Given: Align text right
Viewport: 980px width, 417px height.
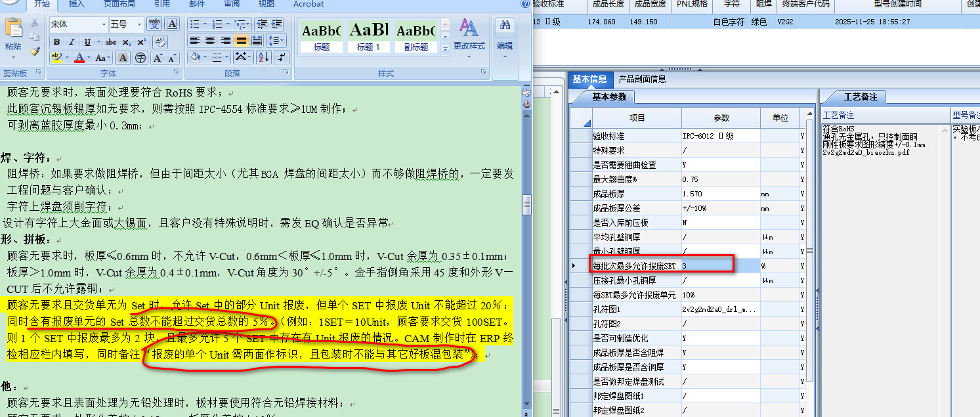Looking at the screenshot, I should [226, 41].
